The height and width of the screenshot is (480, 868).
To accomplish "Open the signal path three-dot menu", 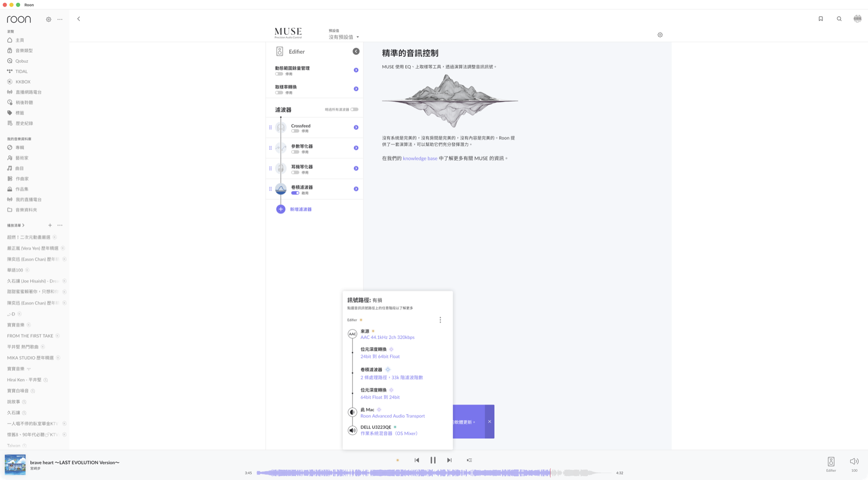I will (x=441, y=320).
